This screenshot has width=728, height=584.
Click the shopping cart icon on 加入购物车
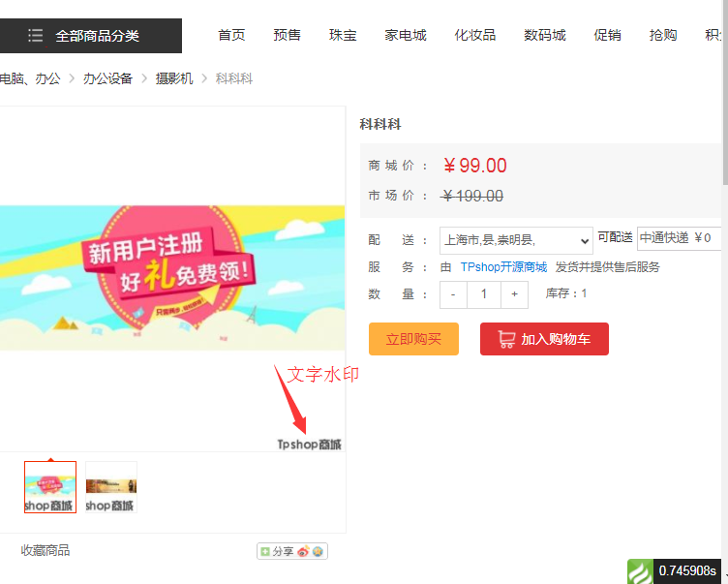click(x=506, y=340)
